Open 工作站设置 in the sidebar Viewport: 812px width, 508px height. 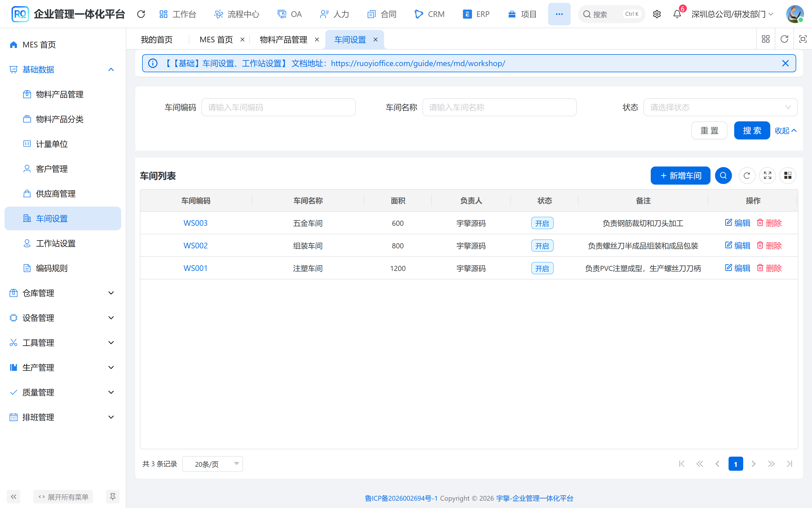click(x=63, y=243)
